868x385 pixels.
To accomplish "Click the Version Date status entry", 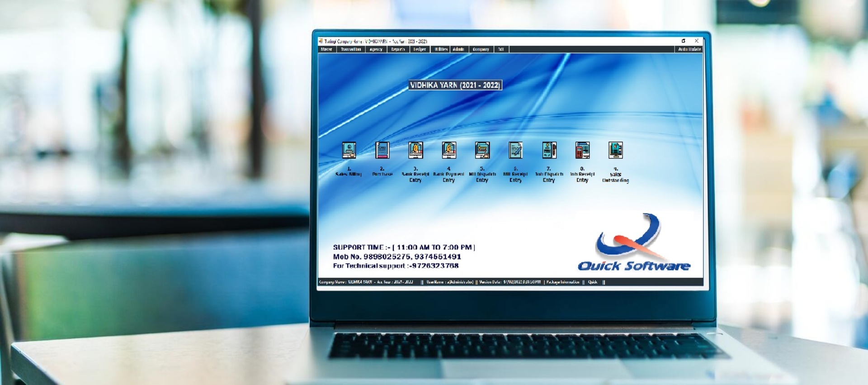I will tap(510, 282).
